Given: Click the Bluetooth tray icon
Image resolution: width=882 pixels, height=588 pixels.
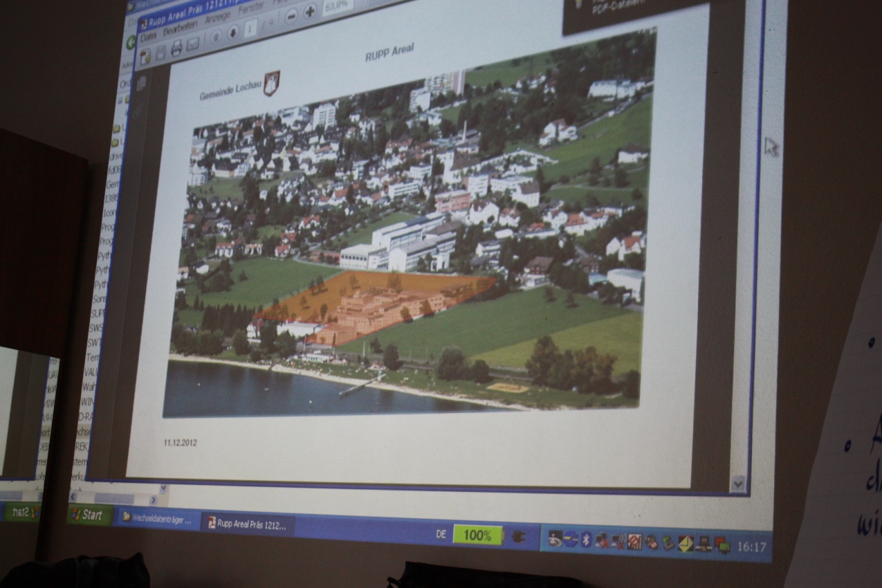Looking at the screenshot, I should (x=586, y=540).
